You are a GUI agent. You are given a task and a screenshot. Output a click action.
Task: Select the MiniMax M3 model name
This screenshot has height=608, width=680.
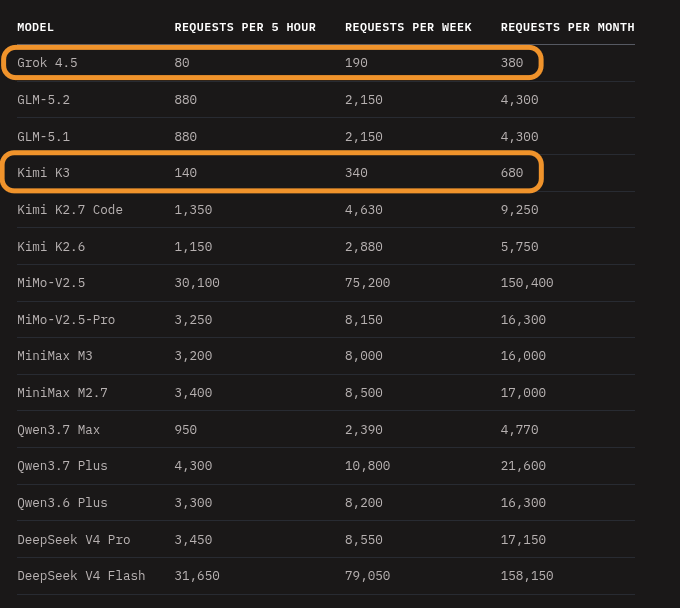point(55,356)
